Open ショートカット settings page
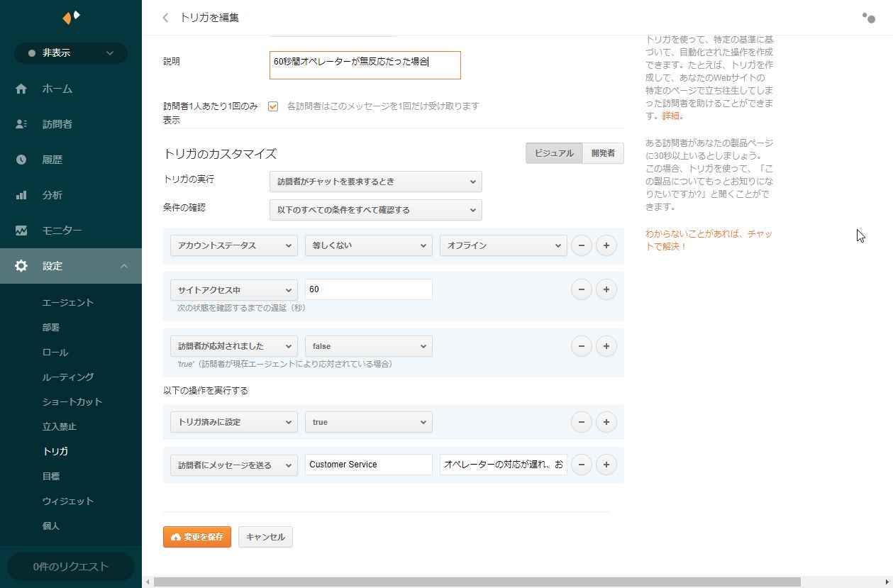 [72, 401]
